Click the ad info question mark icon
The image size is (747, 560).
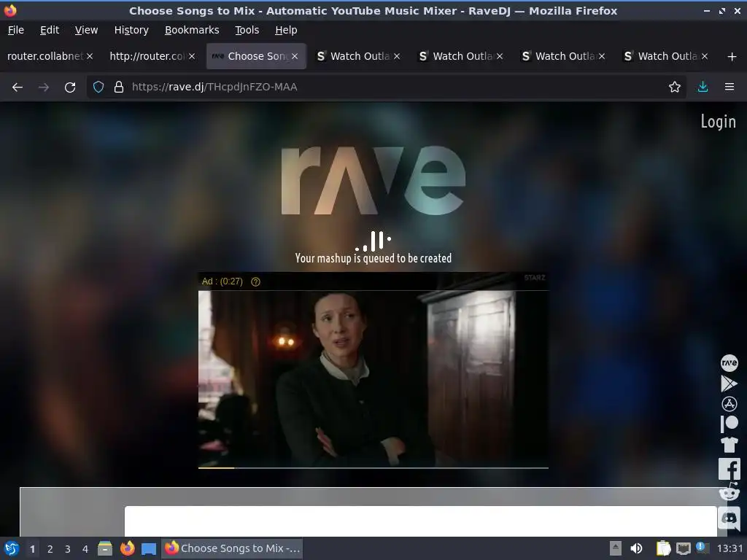pos(255,281)
